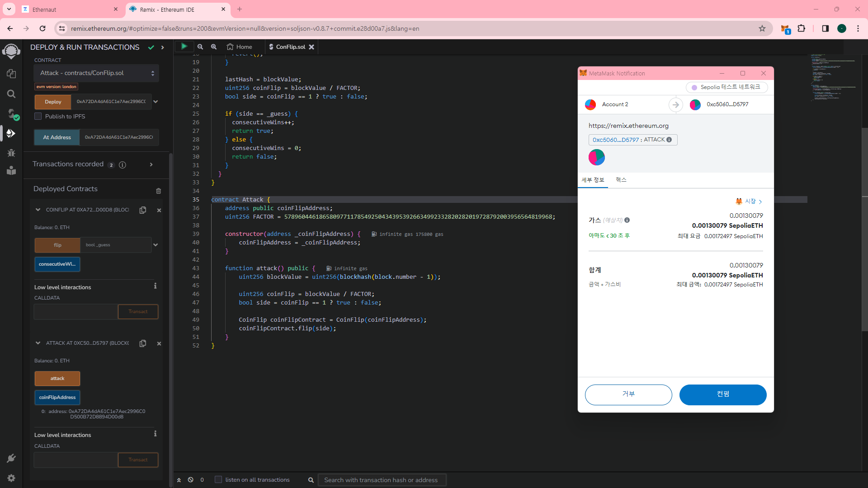Call the flip function button
This screenshot has width=868, height=488.
tap(57, 245)
